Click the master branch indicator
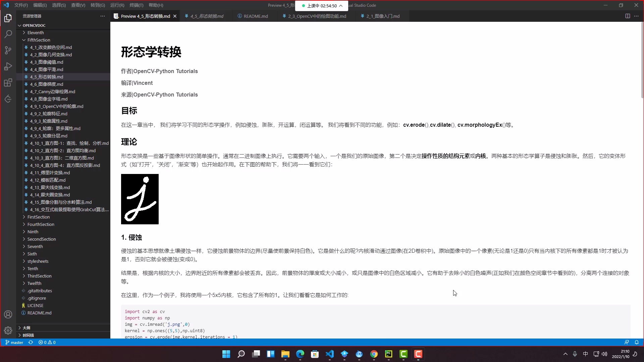The height and width of the screenshot is (362, 644). point(14,342)
